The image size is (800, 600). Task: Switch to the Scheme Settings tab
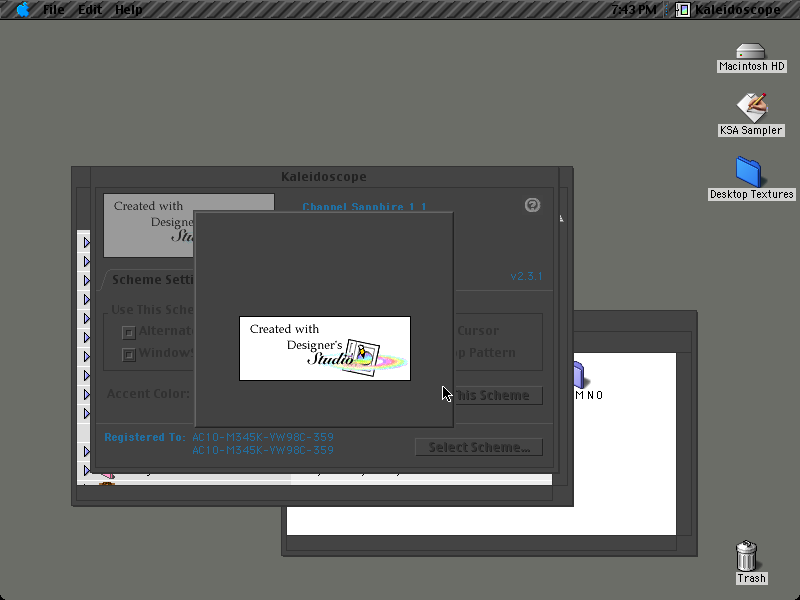(x=153, y=280)
